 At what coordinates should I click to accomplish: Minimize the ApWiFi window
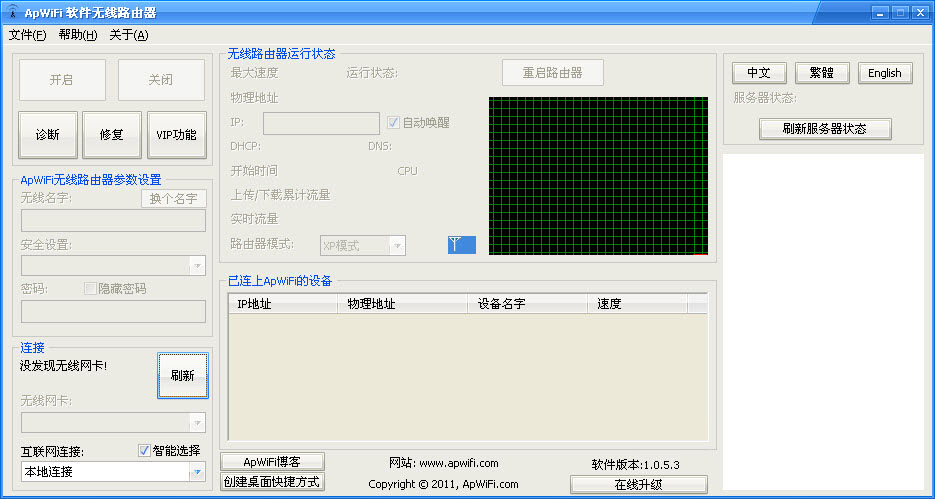[x=880, y=12]
